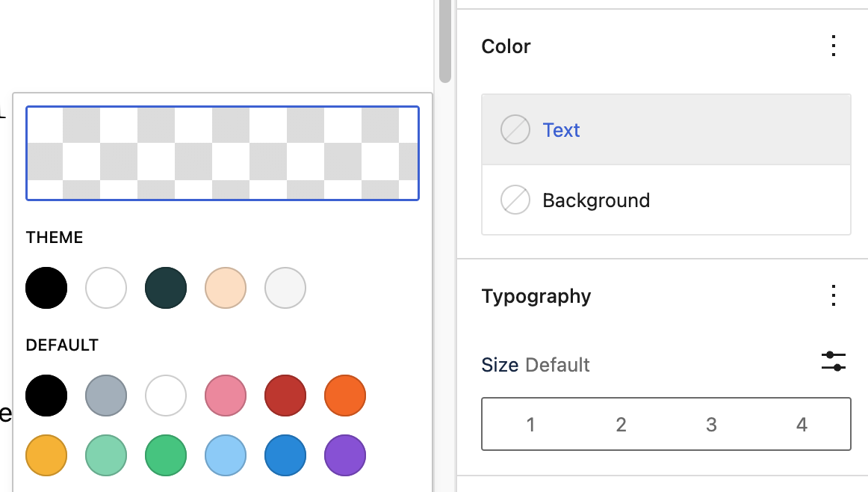Click the Color panel heading
868x492 pixels.
[506, 46]
